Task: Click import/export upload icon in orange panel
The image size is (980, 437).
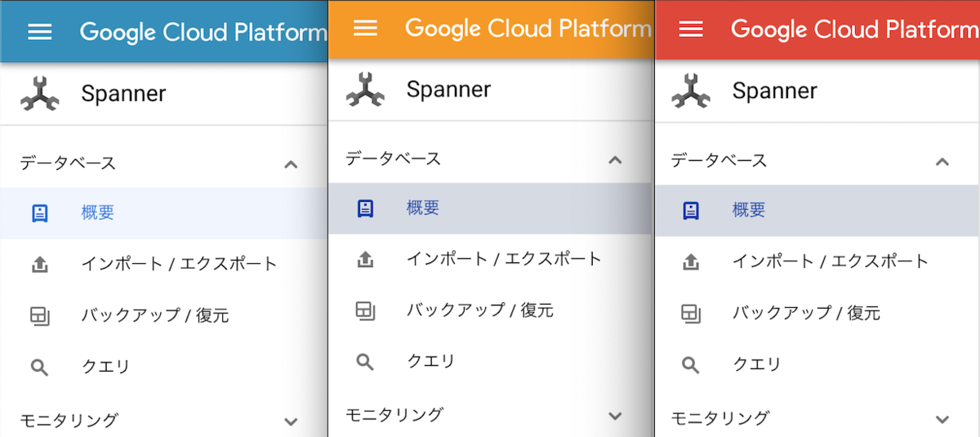Action: (x=366, y=260)
